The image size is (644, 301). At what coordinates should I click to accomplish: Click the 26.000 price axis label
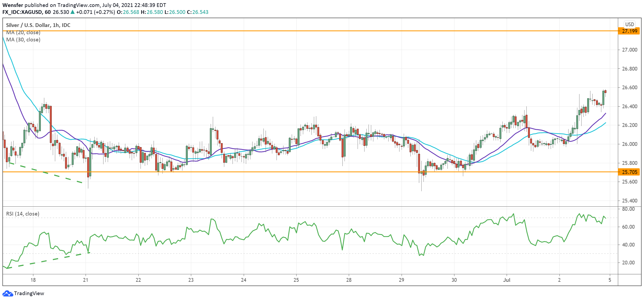pyautogui.click(x=629, y=144)
